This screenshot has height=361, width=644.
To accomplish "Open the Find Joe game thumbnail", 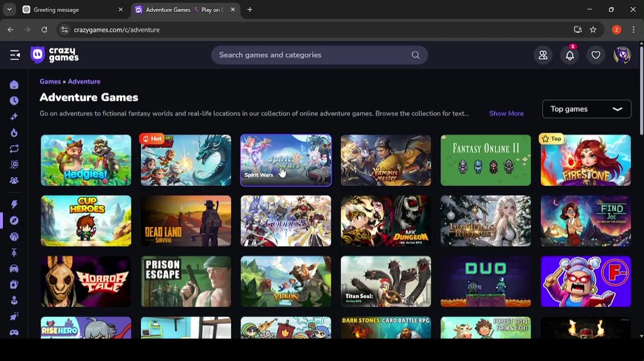I will 586,221.
